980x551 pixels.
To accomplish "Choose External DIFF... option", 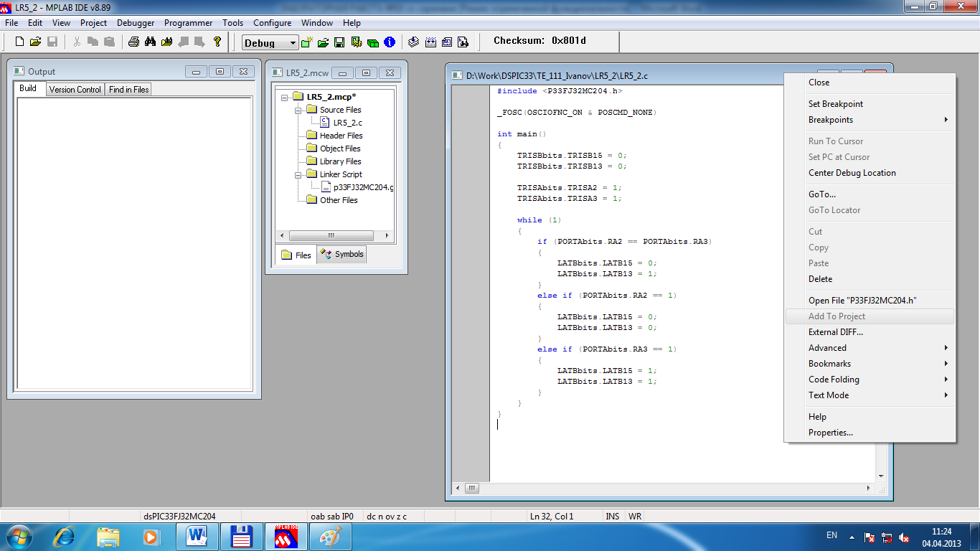I will (x=870, y=332).
